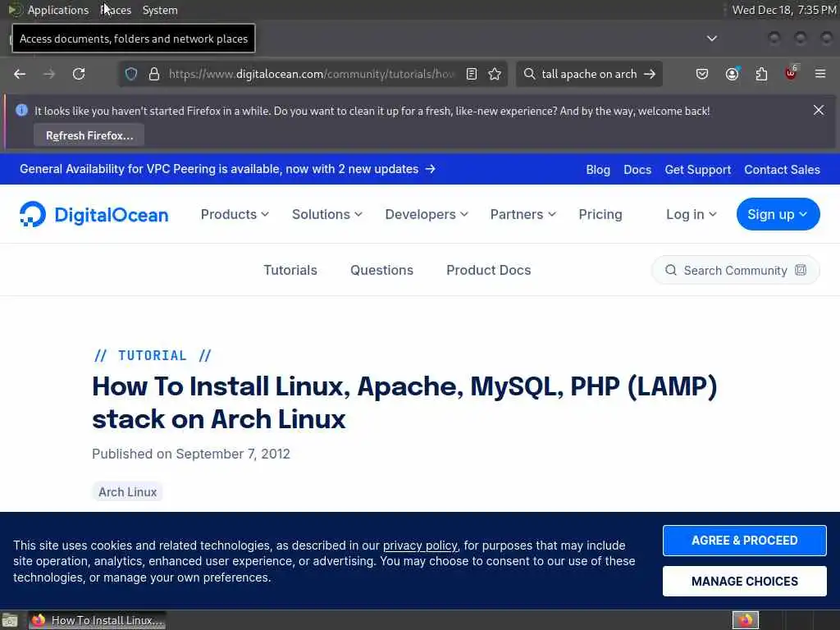Click the show desktop icon in bottom panel

pos(10,620)
